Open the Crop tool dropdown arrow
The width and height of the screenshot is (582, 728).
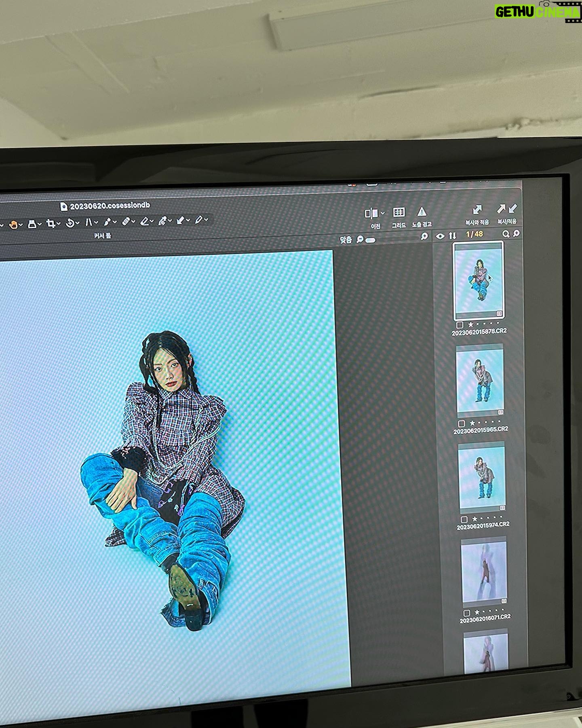tap(59, 223)
